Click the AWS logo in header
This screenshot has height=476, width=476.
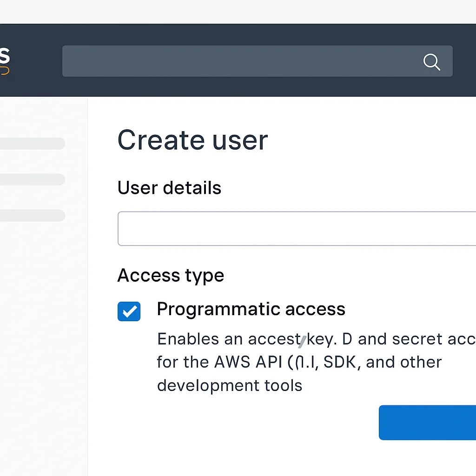pyautogui.click(x=5, y=61)
